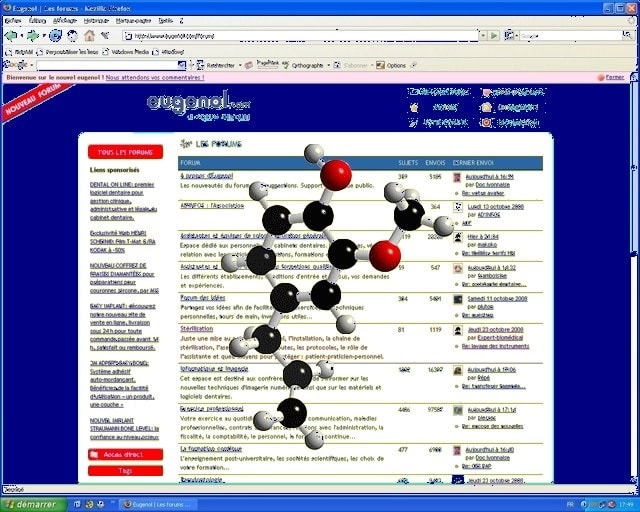Click the FR language indicator in the tray
The height and width of the screenshot is (512, 640).
click(x=570, y=505)
